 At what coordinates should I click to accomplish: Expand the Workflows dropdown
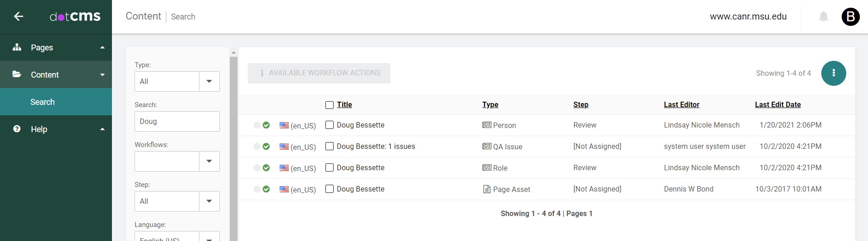(x=209, y=161)
